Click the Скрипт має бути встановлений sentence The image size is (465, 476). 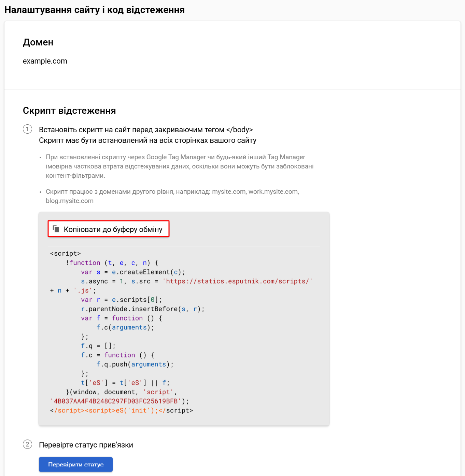click(x=147, y=140)
